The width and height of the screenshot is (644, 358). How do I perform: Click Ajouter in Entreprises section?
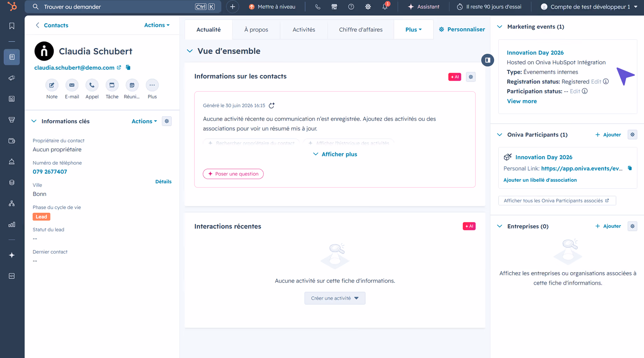point(608,226)
